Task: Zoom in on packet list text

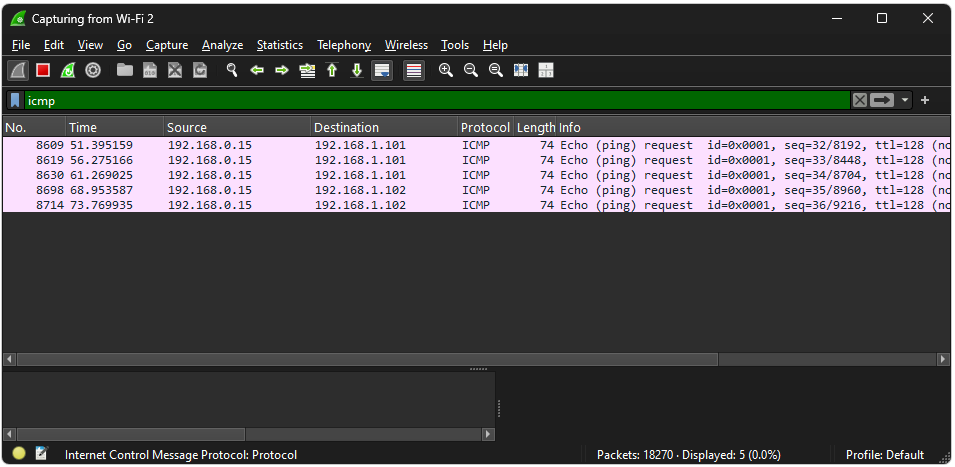Action: (446, 70)
